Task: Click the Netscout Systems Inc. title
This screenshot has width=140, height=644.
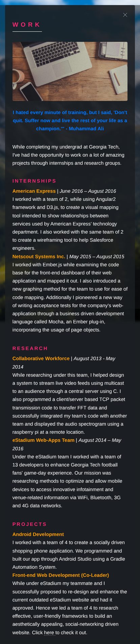Action: coord(39,257)
